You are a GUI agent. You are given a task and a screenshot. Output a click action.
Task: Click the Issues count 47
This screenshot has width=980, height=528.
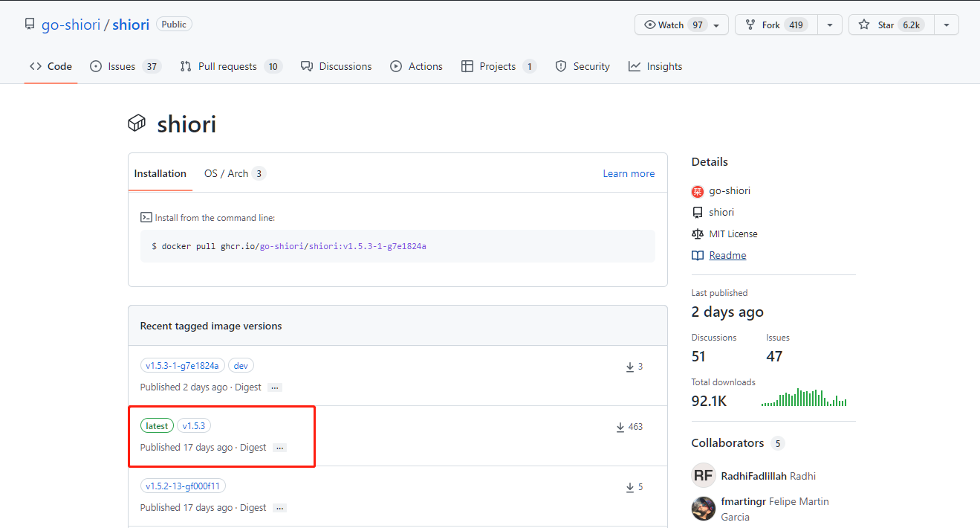[774, 356]
